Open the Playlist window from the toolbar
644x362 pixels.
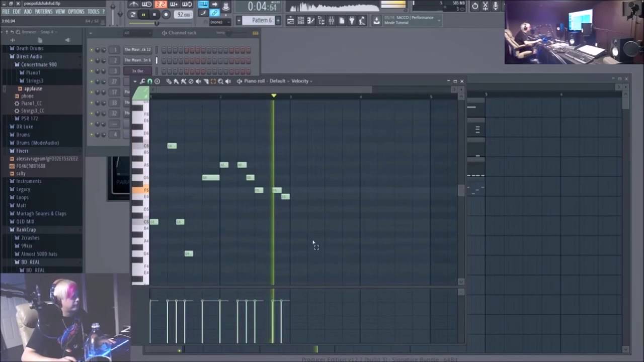[x=291, y=20]
